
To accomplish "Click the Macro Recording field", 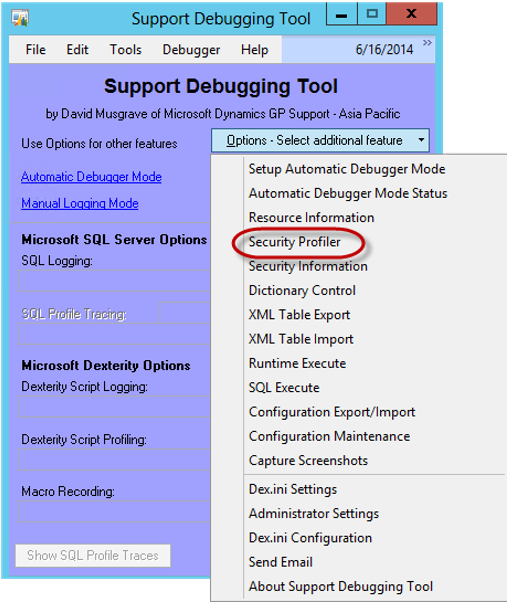I will tap(114, 511).
